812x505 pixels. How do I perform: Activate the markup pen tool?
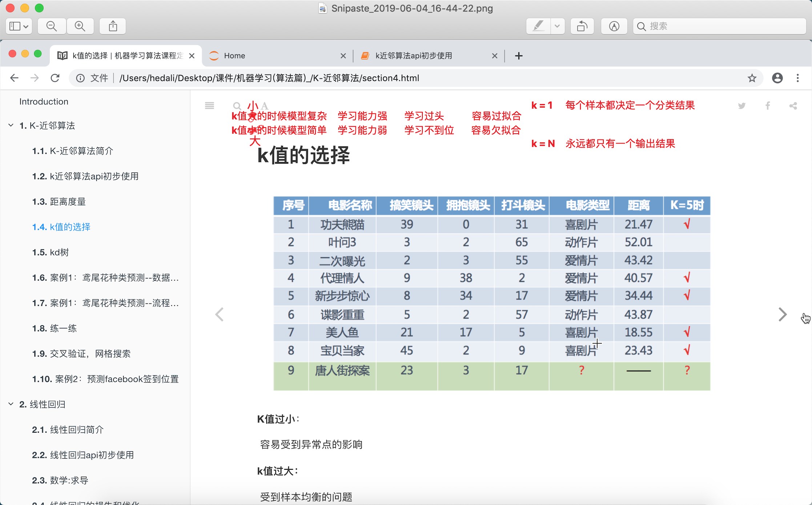coord(538,26)
